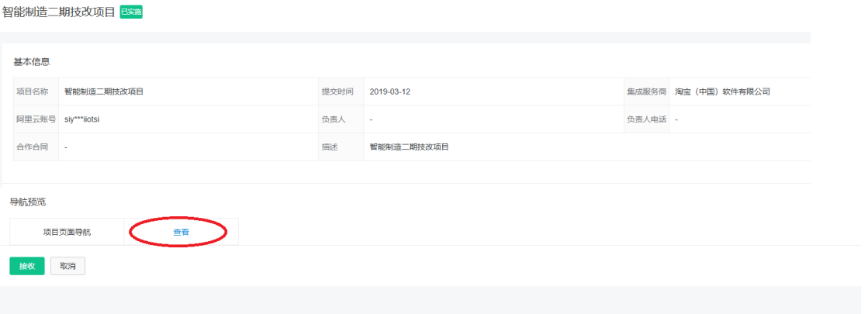Click the 负责人电话 label cell
Viewport: 868px width, 314px height.
pos(647,119)
